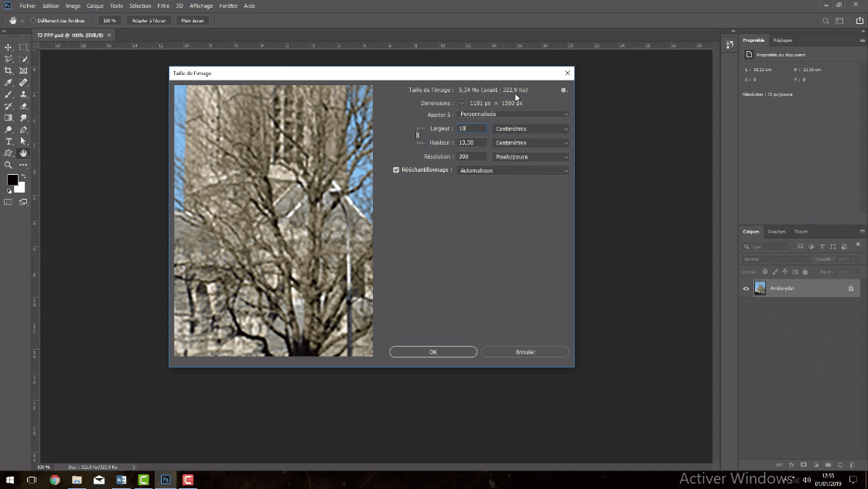This screenshot has height=489, width=868.
Task: Click the constrain proportions chain link icon
Action: pyautogui.click(x=418, y=135)
